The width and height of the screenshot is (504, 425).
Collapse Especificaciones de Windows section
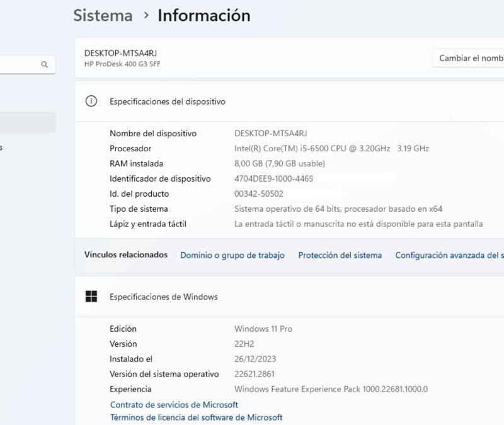289,296
